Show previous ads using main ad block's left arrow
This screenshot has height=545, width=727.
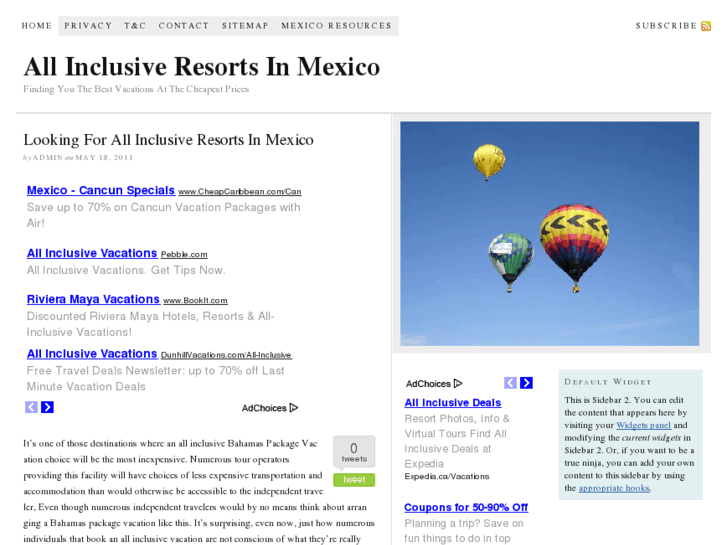pos(32,407)
